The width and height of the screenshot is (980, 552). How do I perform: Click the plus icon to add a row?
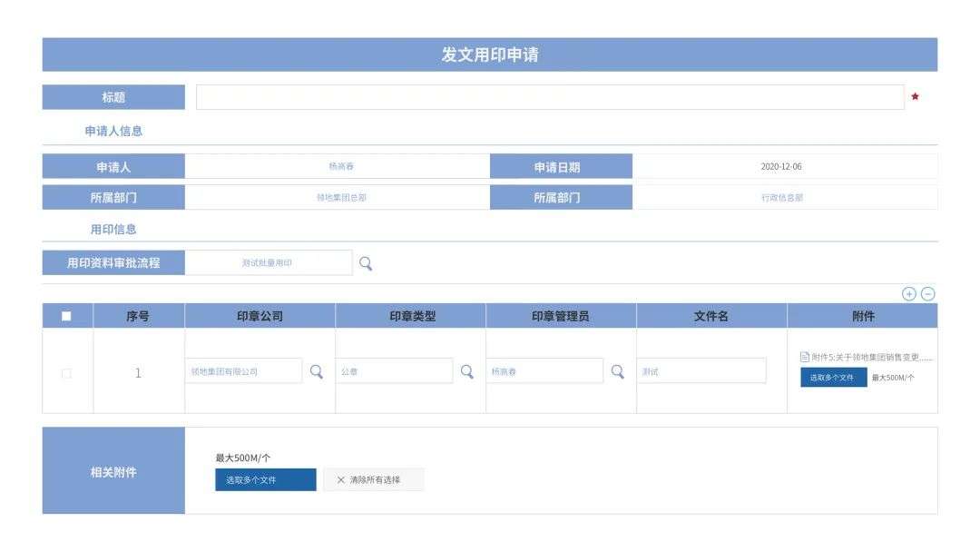[x=910, y=294]
